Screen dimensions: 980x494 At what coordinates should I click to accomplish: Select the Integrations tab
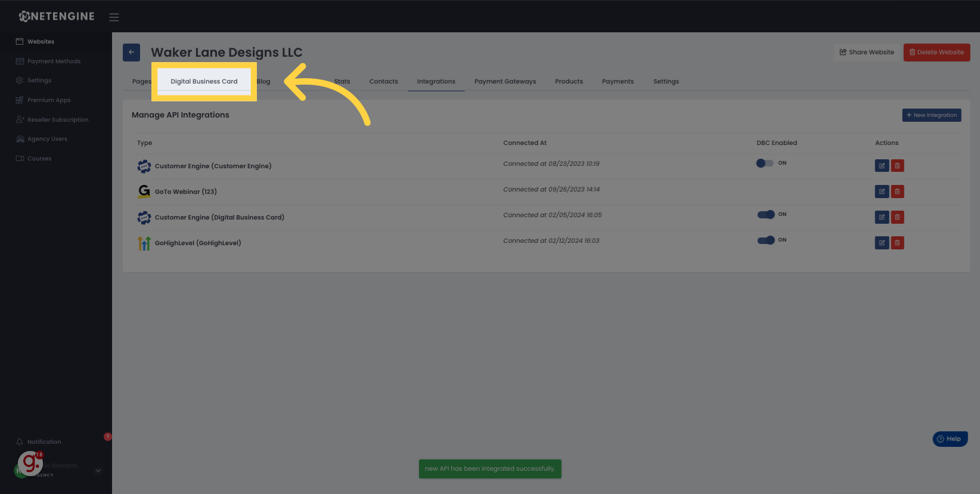[x=436, y=81]
